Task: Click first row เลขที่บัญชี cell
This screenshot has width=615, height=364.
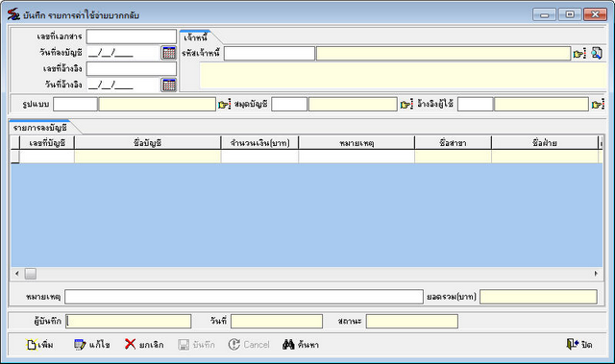Action: pos(47,157)
